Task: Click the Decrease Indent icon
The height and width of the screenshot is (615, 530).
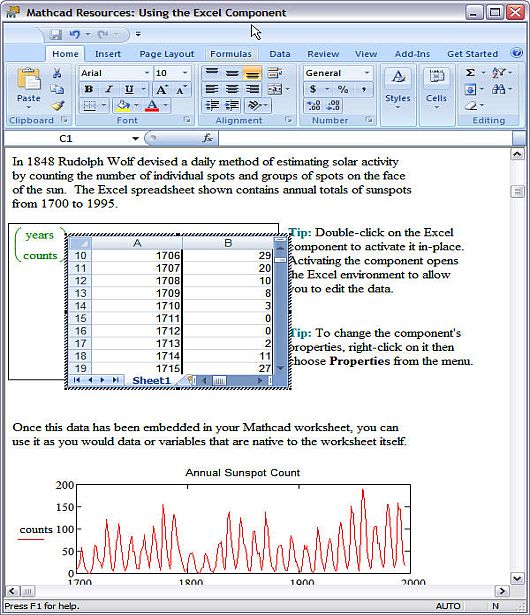Action: [x=212, y=106]
